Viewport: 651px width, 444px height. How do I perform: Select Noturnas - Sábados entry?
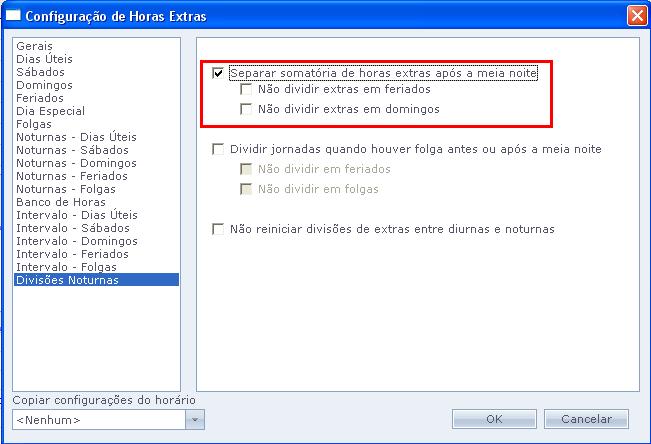pyautogui.click(x=96, y=150)
